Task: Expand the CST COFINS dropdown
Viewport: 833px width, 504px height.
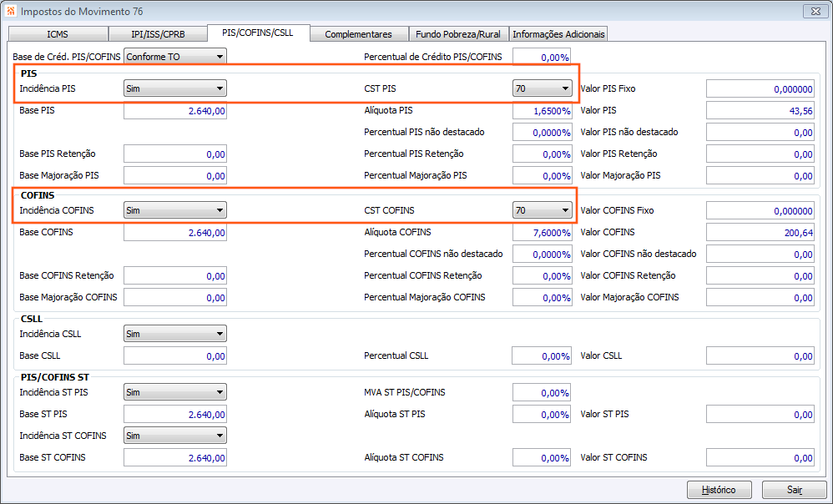Action: click(x=565, y=210)
